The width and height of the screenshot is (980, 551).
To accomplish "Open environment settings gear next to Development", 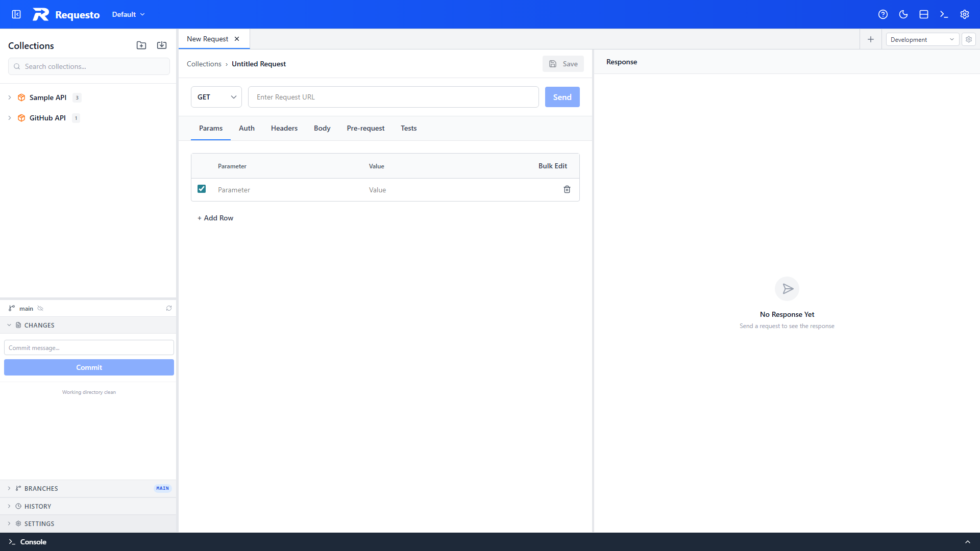I will [969, 39].
